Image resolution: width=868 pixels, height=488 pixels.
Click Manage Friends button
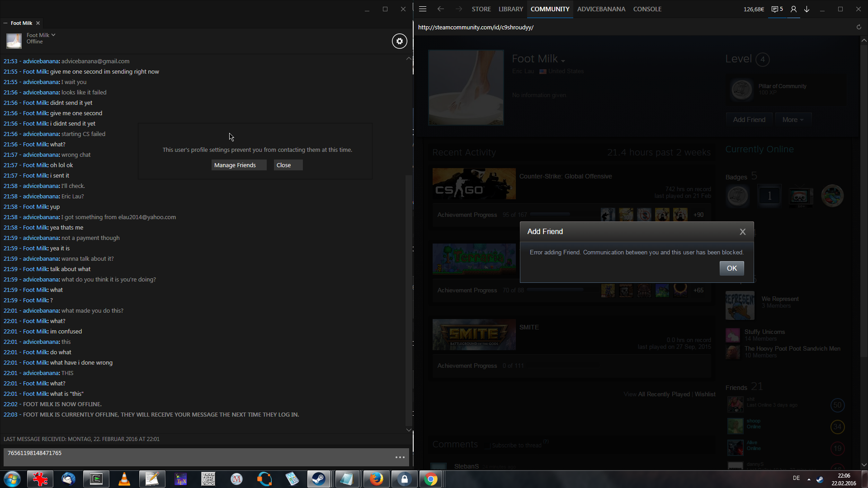tap(238, 165)
